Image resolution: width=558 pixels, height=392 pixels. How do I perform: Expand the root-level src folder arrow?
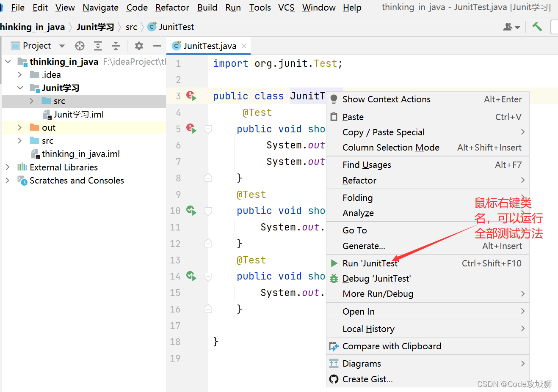tap(20, 140)
